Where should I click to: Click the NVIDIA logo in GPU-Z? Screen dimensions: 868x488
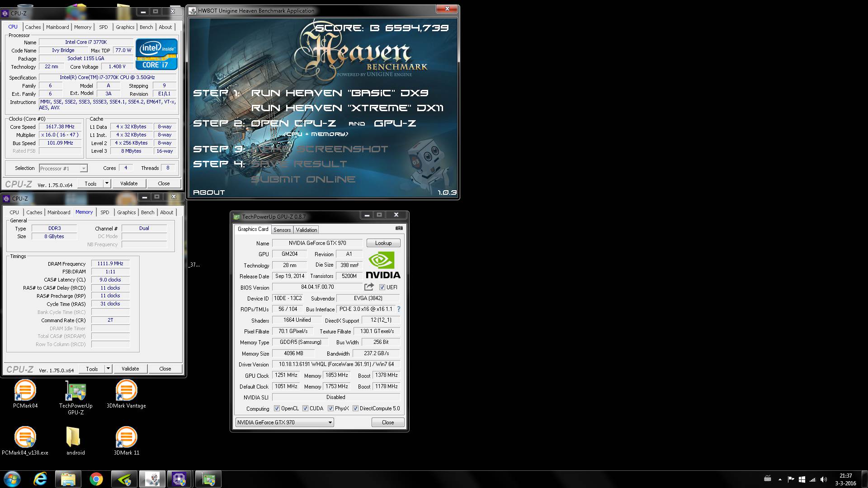click(383, 266)
